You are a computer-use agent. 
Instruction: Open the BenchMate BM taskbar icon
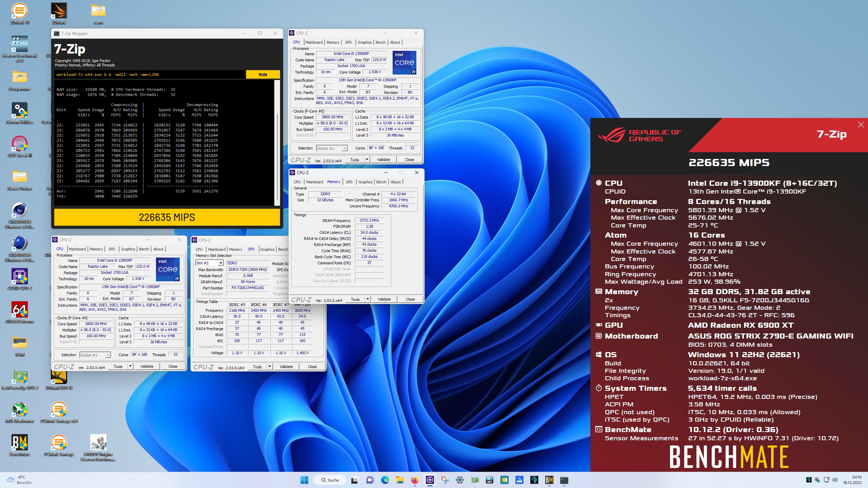tap(549, 480)
